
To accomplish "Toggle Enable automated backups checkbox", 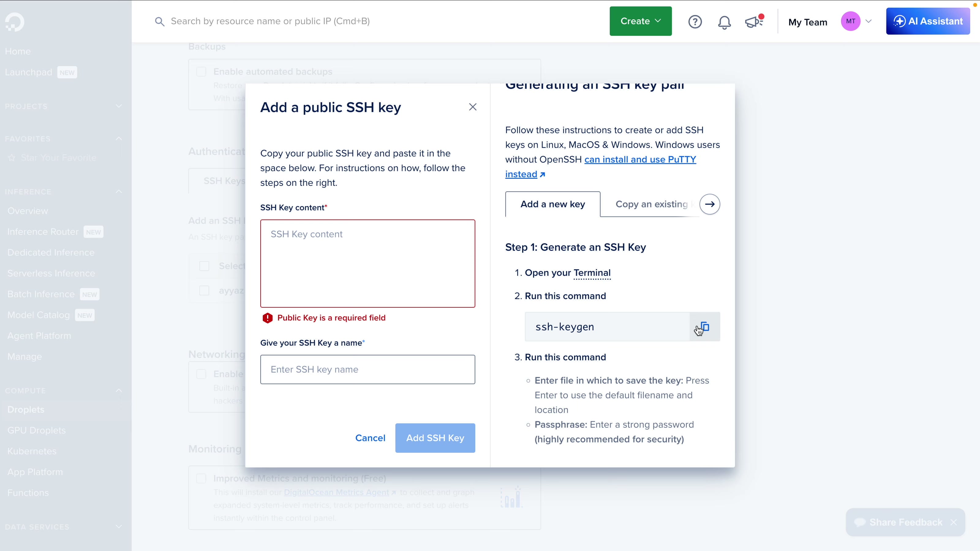I will [201, 72].
